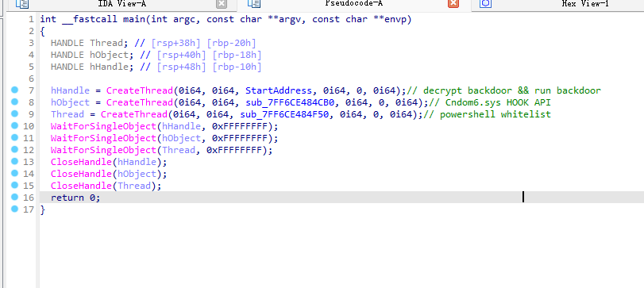Toggle breakpoint dot on line 11
Image resolution: width=644 pixels, height=288 pixels.
[x=15, y=137]
